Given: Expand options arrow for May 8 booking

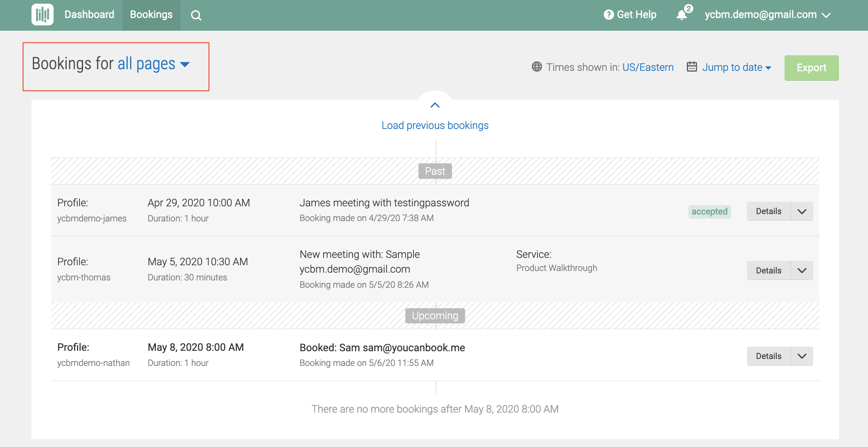Looking at the screenshot, I should click(x=802, y=356).
